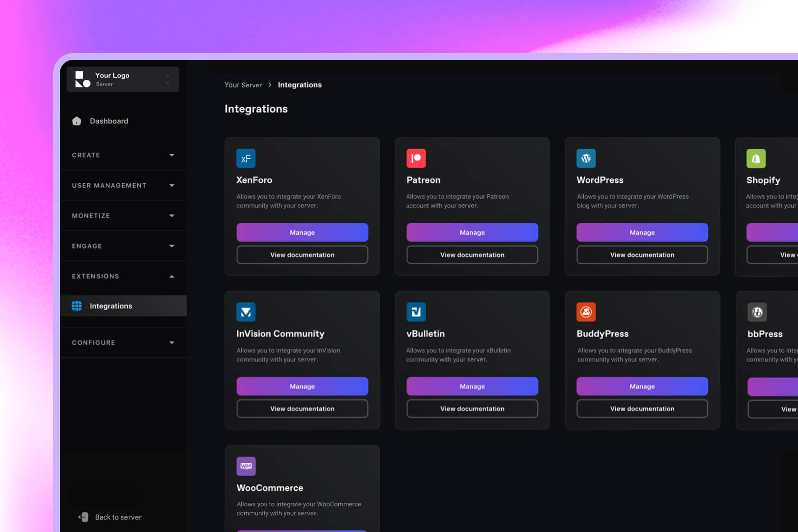This screenshot has height=532, width=798.
Task: Manage the Patreon integration
Action: coord(472,232)
